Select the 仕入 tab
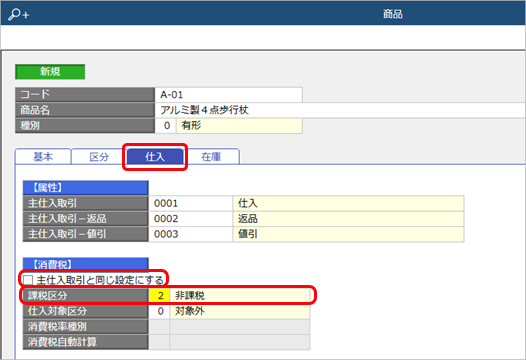The height and width of the screenshot is (360, 526). click(155, 157)
